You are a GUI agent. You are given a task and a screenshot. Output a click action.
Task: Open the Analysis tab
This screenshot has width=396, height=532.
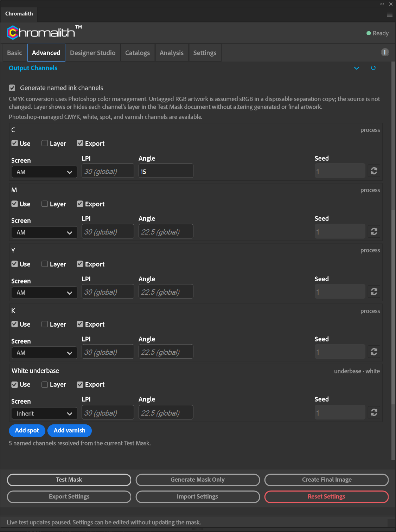pyautogui.click(x=172, y=53)
